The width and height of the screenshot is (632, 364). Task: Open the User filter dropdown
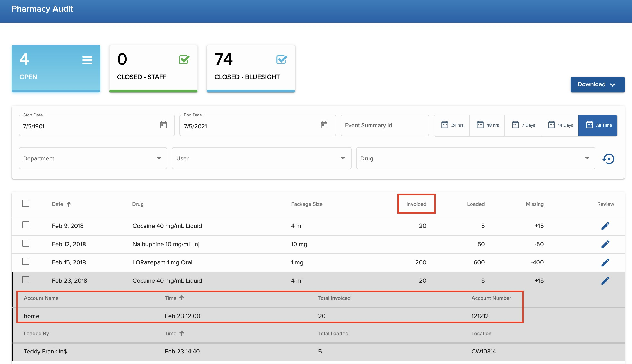pyautogui.click(x=261, y=158)
